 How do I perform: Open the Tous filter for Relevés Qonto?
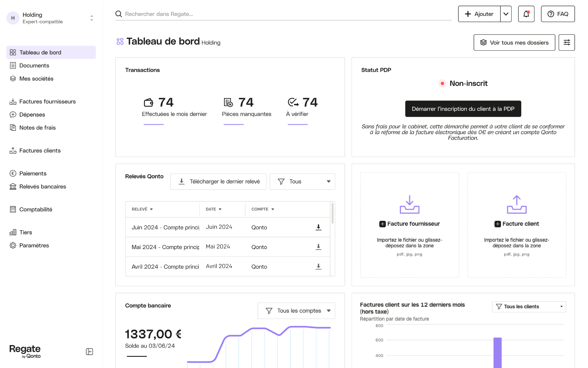pos(303,181)
